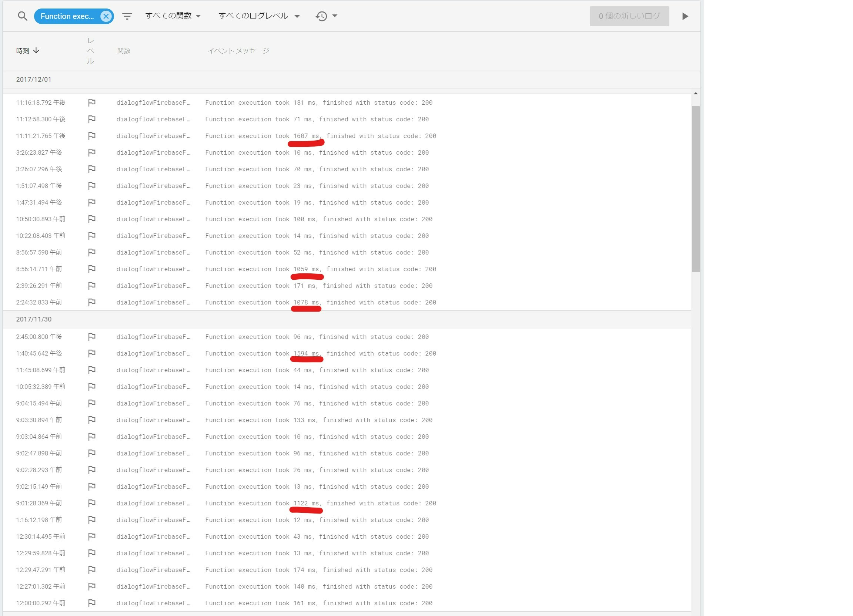
Task: Click the flag icon next to the 1122 ms log
Action: pos(91,503)
